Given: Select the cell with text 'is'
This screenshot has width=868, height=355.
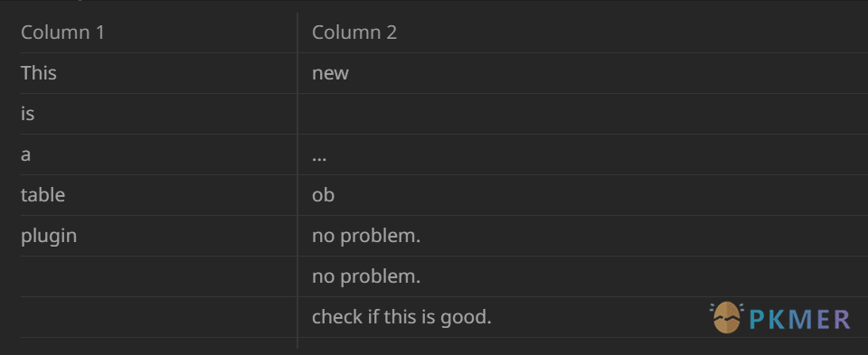Looking at the screenshot, I should tap(159, 114).
